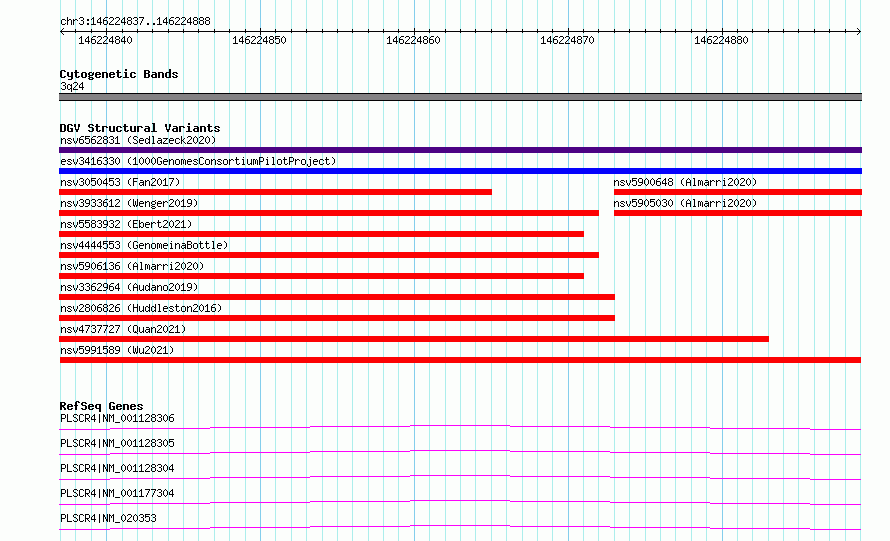Screen dimensions: 890x541
Task: Click the red bar beneath nsv2806826
Action: point(337,318)
